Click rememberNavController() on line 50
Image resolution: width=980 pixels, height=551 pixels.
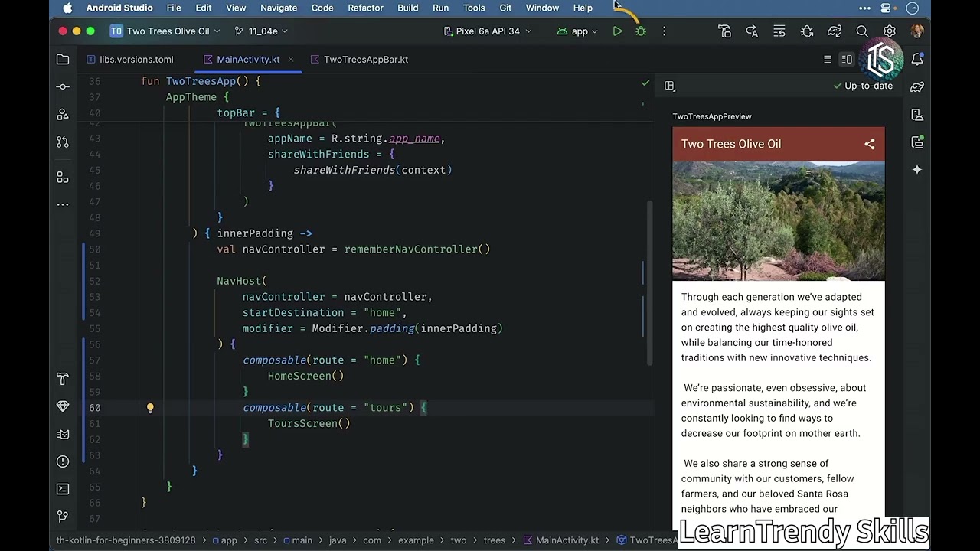click(417, 249)
